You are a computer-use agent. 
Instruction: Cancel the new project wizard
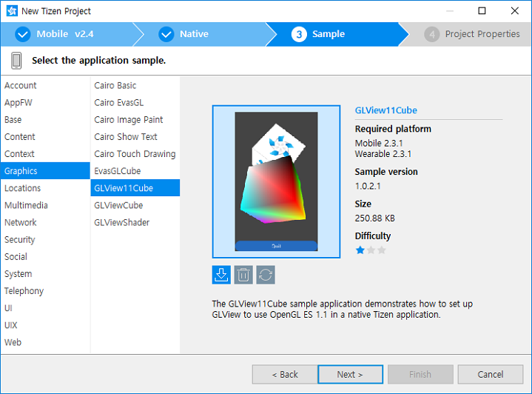490,374
